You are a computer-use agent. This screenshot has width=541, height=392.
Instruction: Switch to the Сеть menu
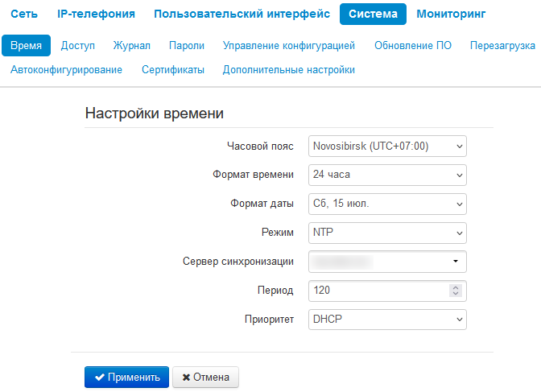24,14
